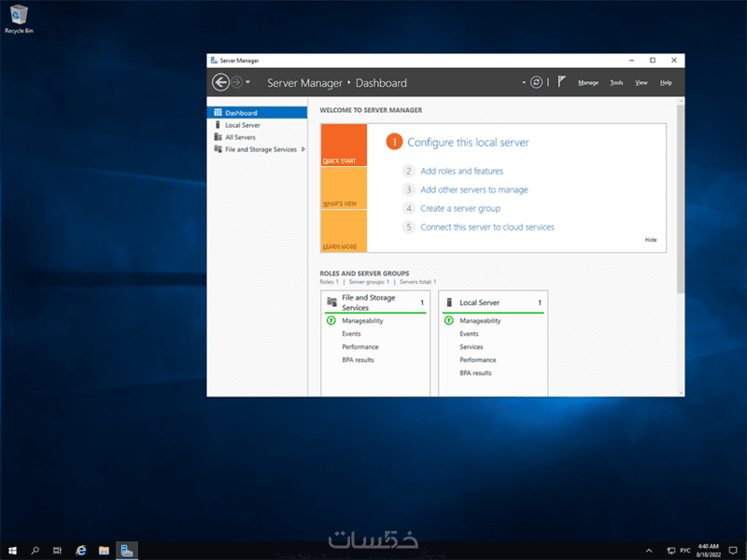Click the forward navigation arrow

click(237, 82)
